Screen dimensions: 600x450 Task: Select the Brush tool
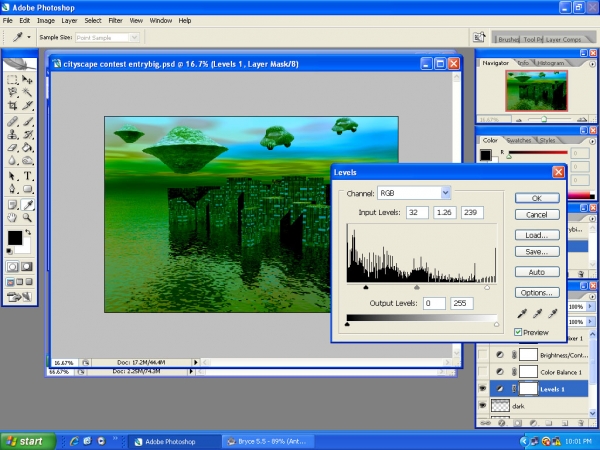pyautogui.click(x=27, y=122)
